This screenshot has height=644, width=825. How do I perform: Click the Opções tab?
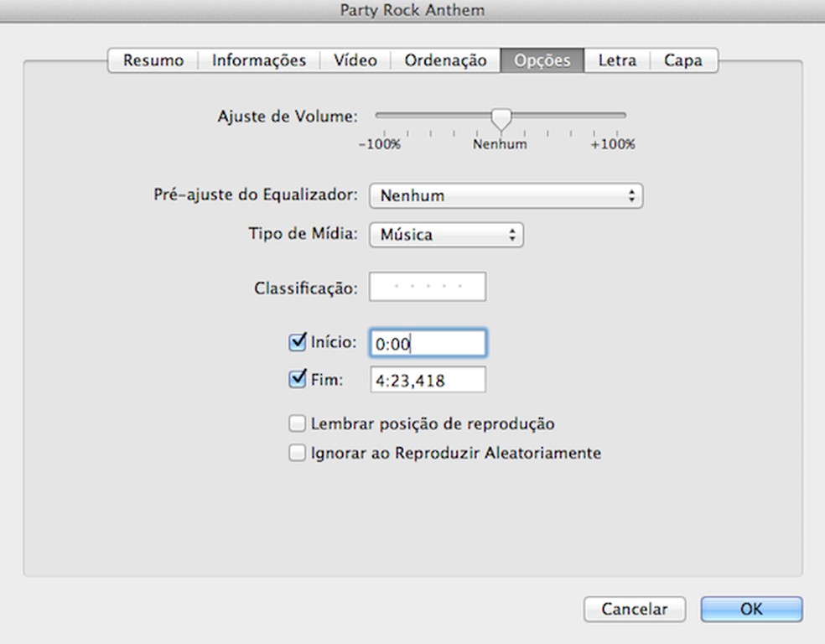pos(542,60)
